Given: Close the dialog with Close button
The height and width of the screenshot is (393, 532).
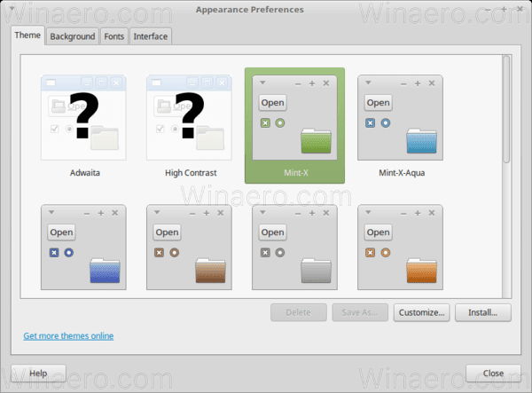Looking at the screenshot, I should tap(493, 373).
